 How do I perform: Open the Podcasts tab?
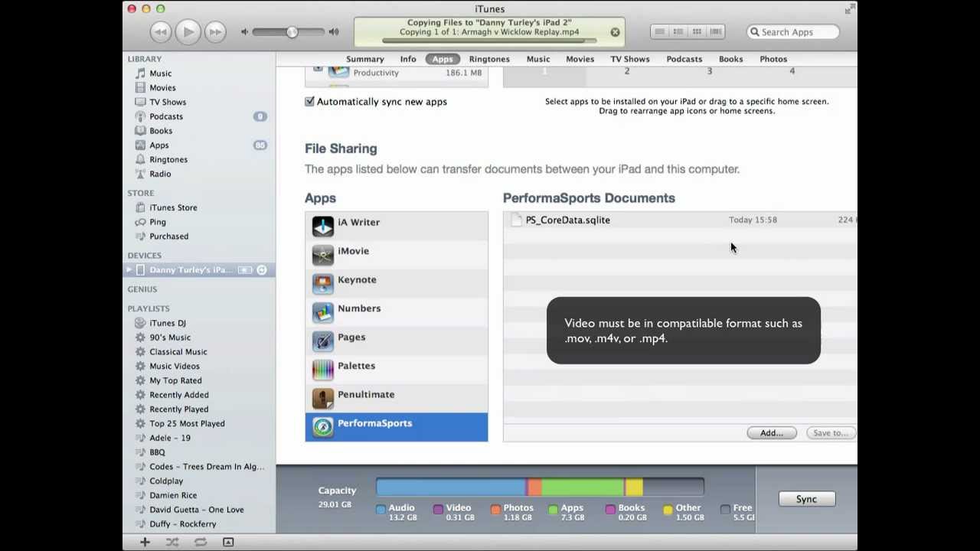coord(684,59)
